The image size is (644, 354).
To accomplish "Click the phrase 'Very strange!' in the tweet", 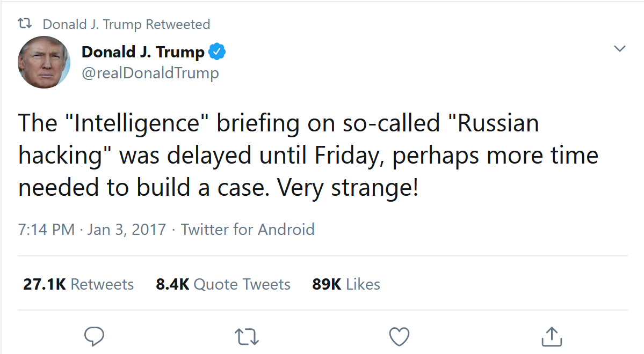I will pyautogui.click(x=348, y=188).
